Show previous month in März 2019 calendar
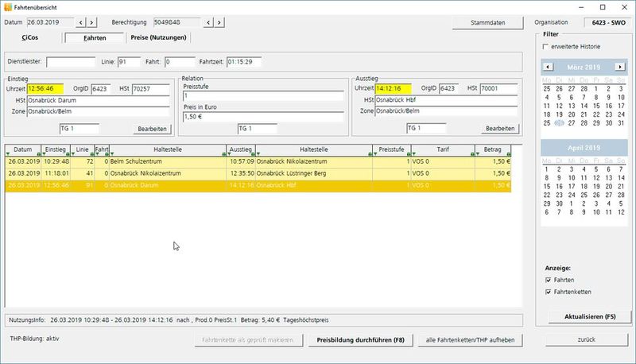636x364 pixels. (x=548, y=67)
